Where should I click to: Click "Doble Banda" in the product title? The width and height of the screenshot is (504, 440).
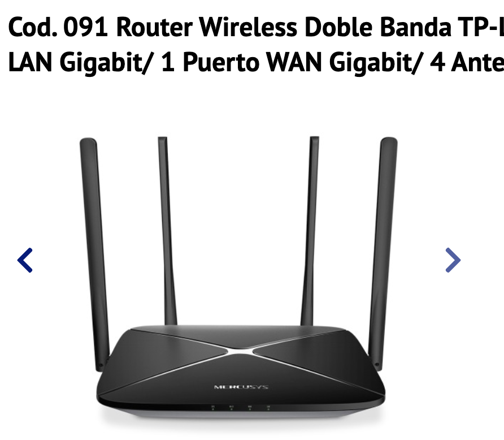[x=378, y=27]
